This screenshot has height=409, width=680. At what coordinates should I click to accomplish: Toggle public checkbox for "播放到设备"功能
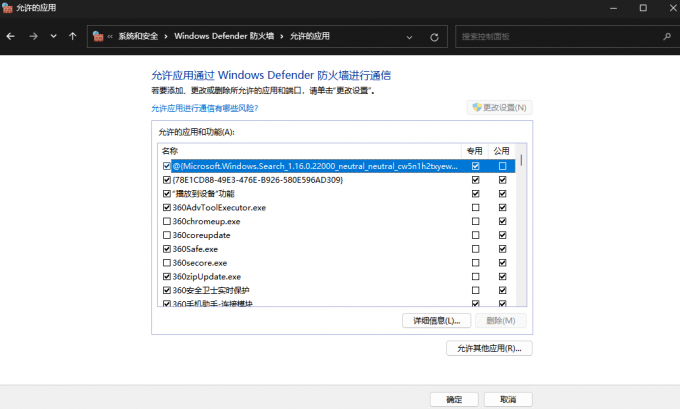click(503, 194)
